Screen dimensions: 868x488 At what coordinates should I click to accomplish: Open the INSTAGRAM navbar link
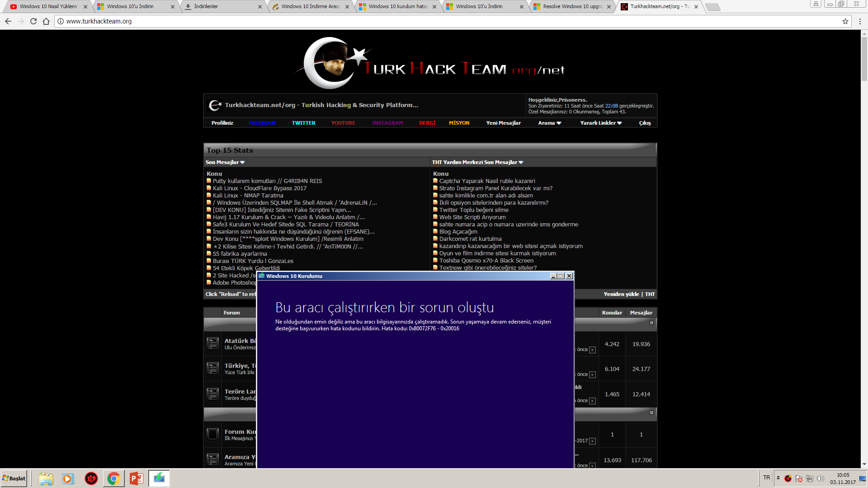tap(387, 123)
